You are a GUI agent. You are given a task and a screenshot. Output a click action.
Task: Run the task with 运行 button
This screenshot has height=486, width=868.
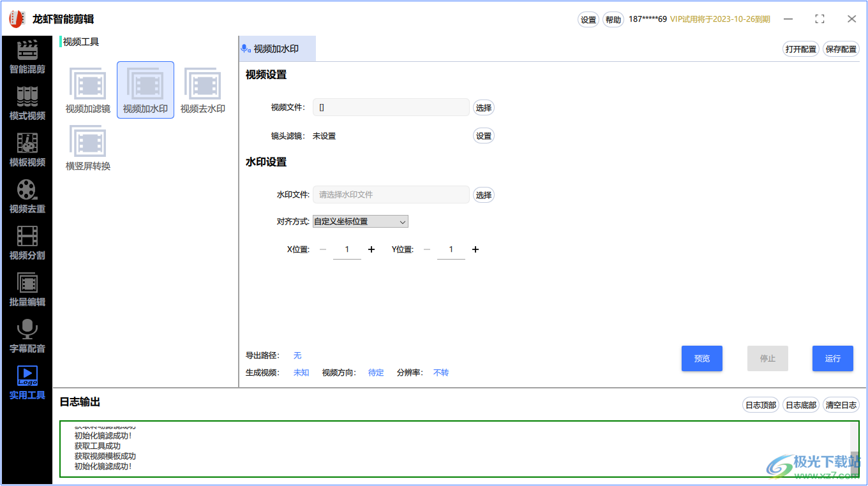pyautogui.click(x=832, y=358)
